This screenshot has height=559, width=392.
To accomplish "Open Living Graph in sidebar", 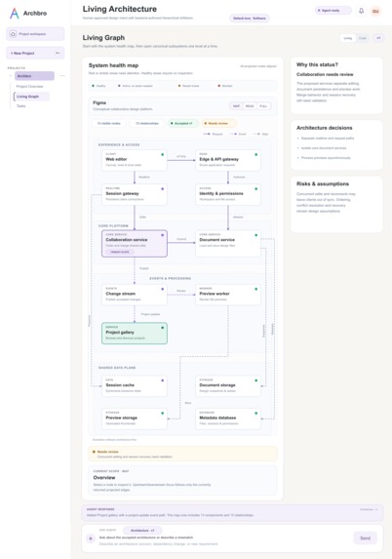I will [32, 97].
